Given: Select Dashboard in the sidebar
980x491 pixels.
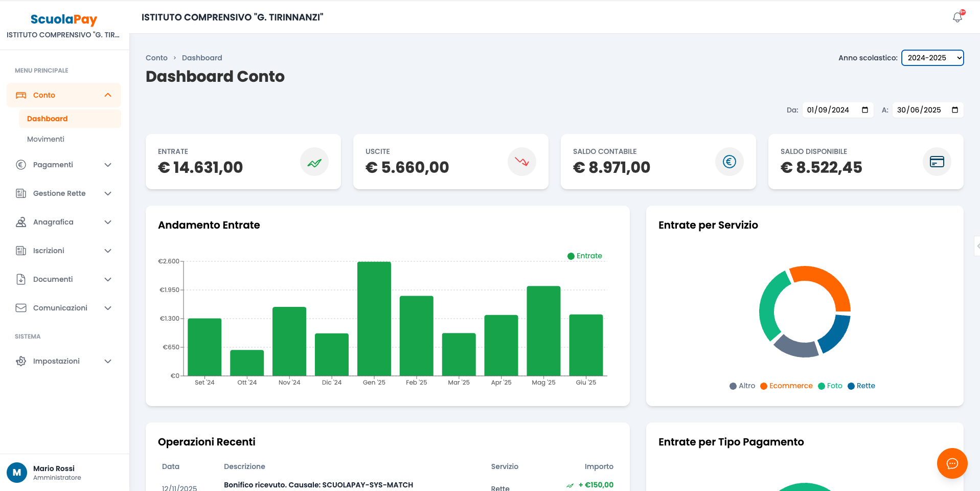Looking at the screenshot, I should (x=47, y=119).
